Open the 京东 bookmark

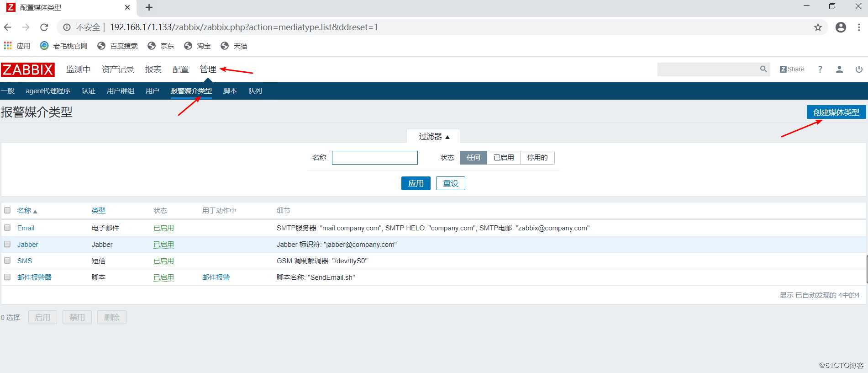(161, 46)
